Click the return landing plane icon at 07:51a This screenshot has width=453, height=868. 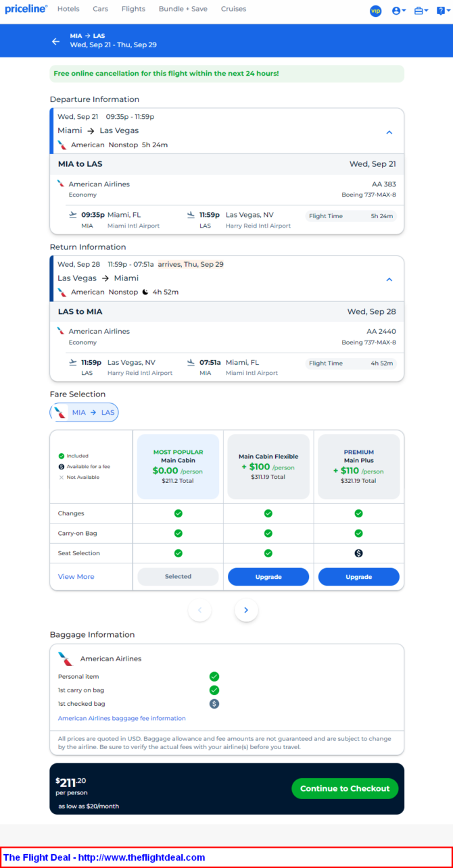pyautogui.click(x=191, y=362)
